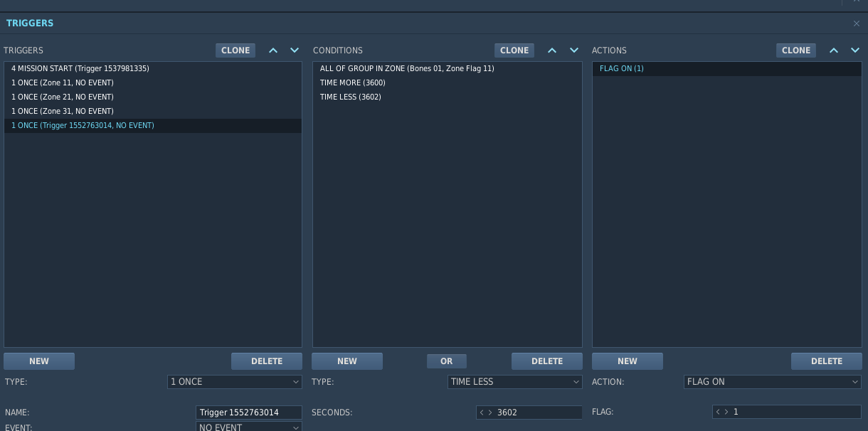Move selected action down with arrow
The width and height of the screenshot is (868, 431).
coord(855,50)
